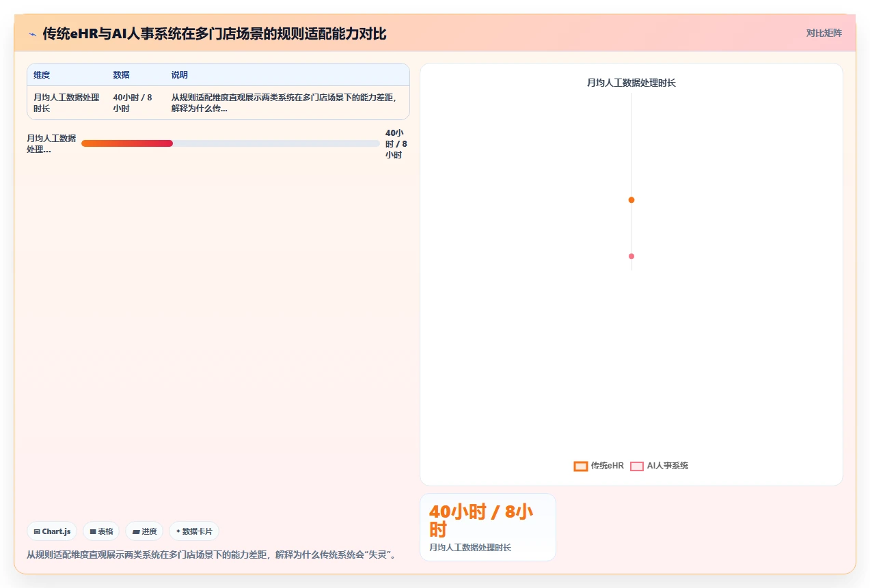This screenshot has width=870, height=588.
Task: Select the 进度 tag chip
Action: 144,531
